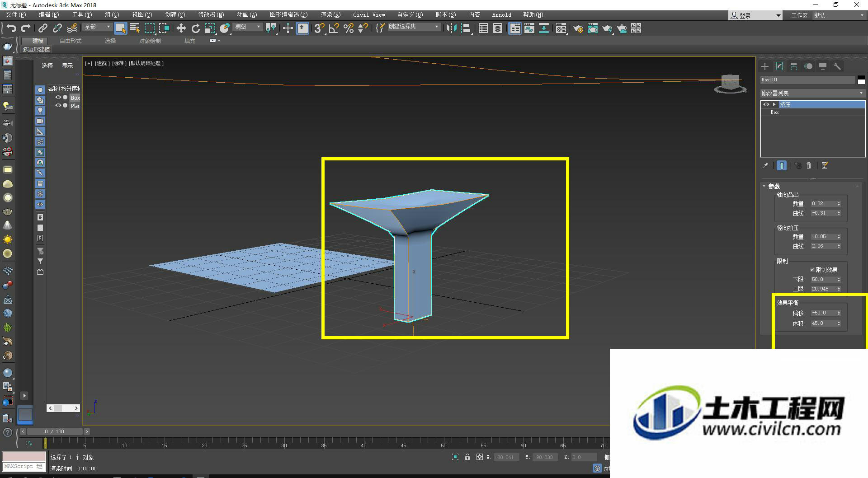Activate Select Object tool
The height and width of the screenshot is (478, 868).
click(x=120, y=28)
